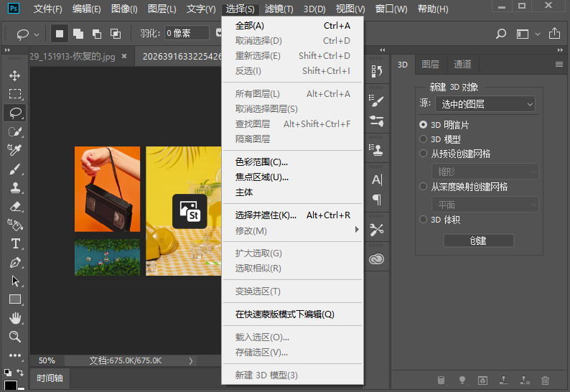570x392 pixels.
Task: Select the Quick Selection tool
Action: pyautogui.click(x=15, y=131)
